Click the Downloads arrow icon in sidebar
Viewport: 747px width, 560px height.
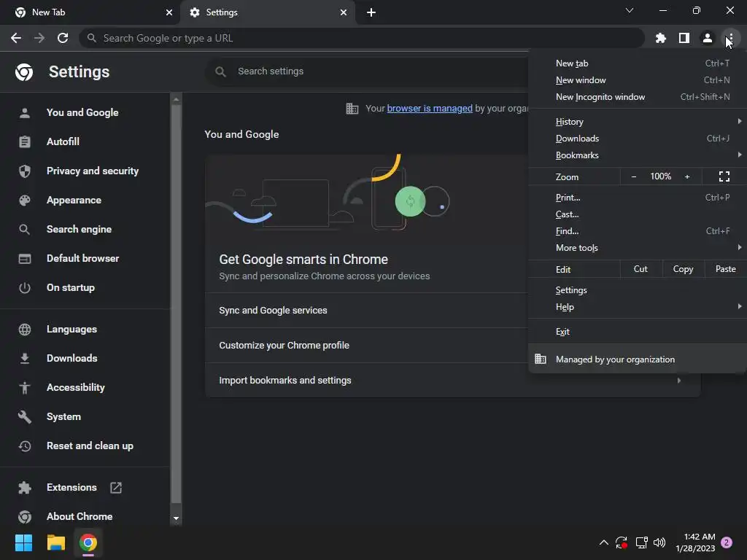point(24,359)
